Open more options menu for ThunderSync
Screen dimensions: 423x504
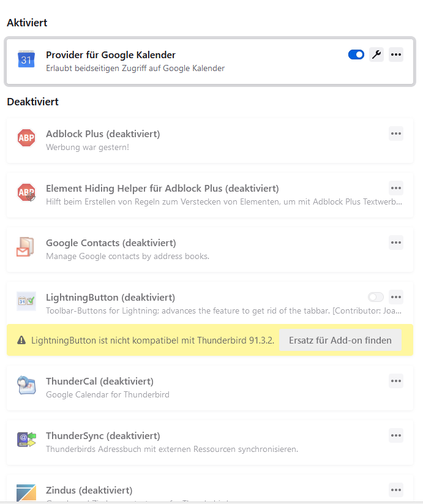(396, 435)
